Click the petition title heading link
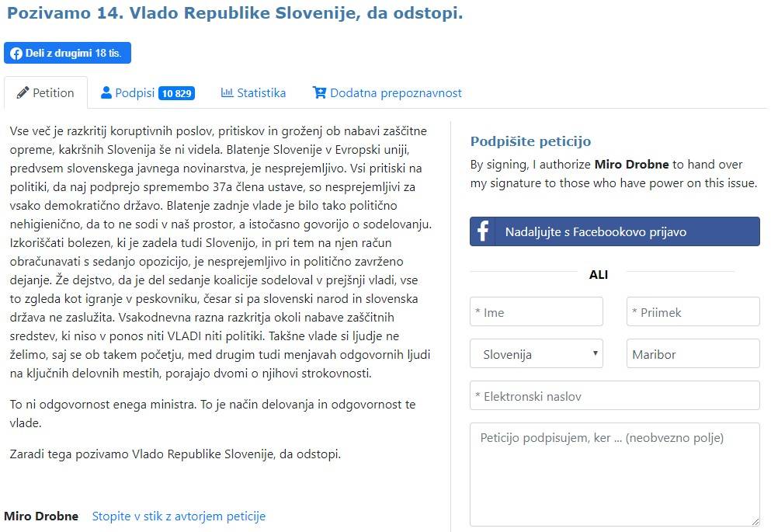Image resolution: width=771 pixels, height=532 pixels. [234, 13]
